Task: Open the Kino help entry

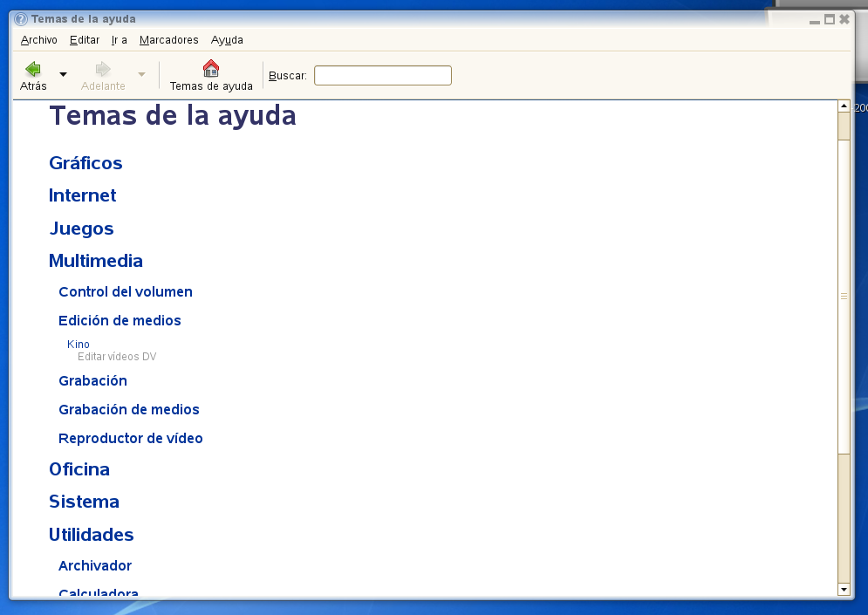Action: 79,345
